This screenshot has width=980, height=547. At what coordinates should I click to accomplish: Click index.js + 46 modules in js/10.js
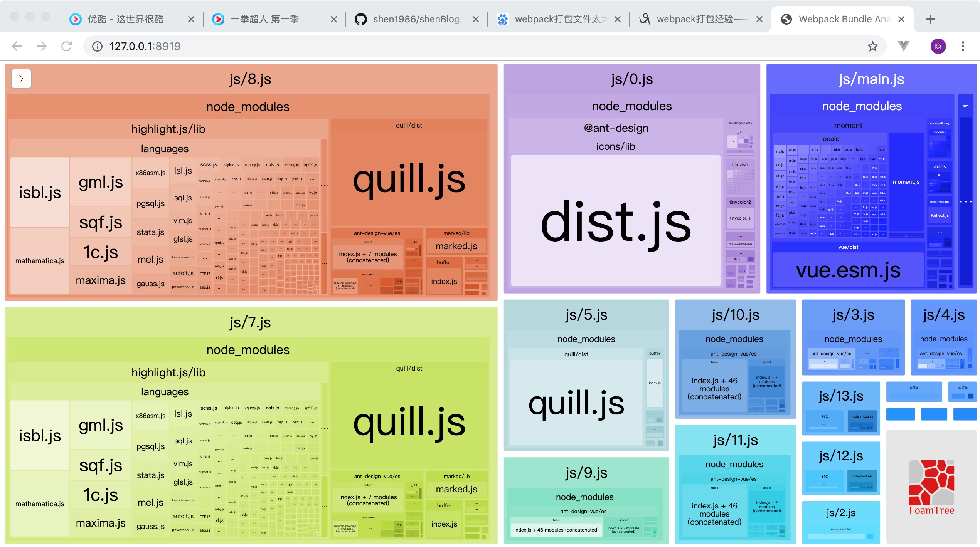click(714, 388)
